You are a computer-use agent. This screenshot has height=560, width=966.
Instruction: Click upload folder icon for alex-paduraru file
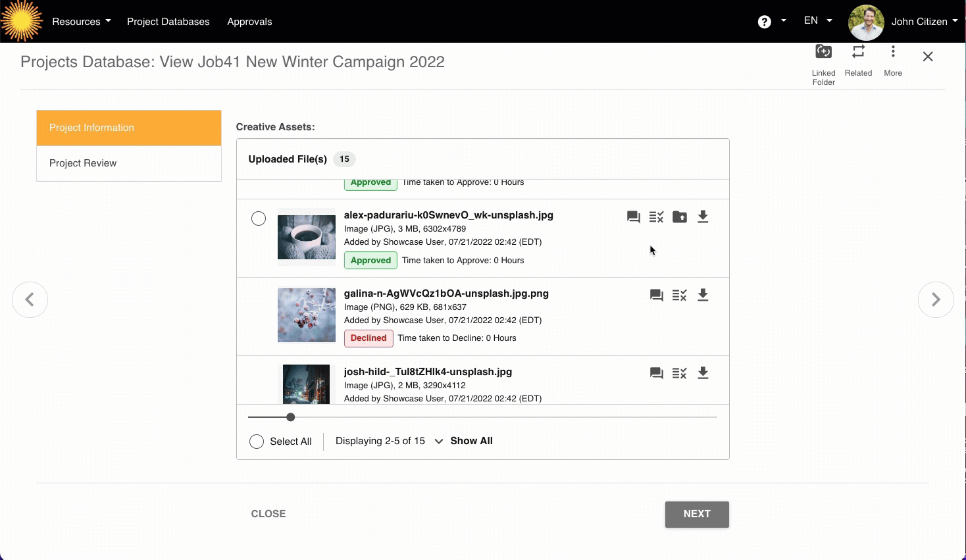680,217
